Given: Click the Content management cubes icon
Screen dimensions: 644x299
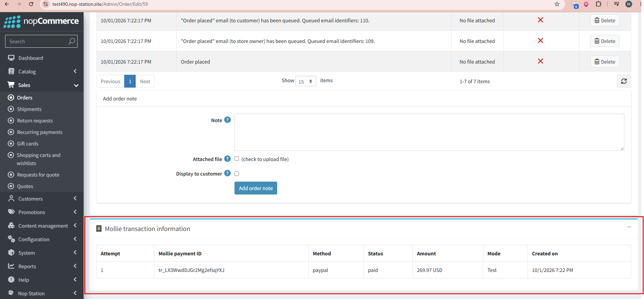Looking at the screenshot, I should (x=11, y=225).
